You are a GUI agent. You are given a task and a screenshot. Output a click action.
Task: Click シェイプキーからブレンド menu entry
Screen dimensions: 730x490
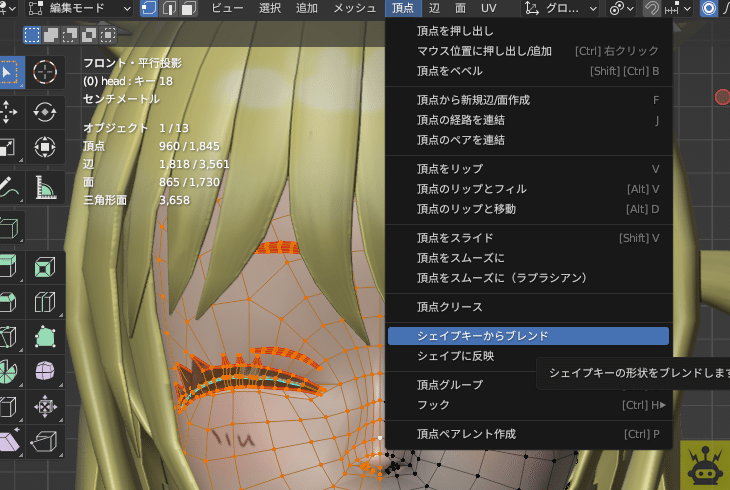pos(528,336)
